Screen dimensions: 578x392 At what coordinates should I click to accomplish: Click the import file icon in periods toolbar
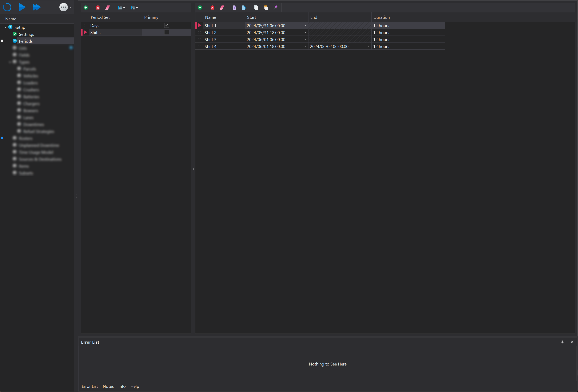pos(234,7)
